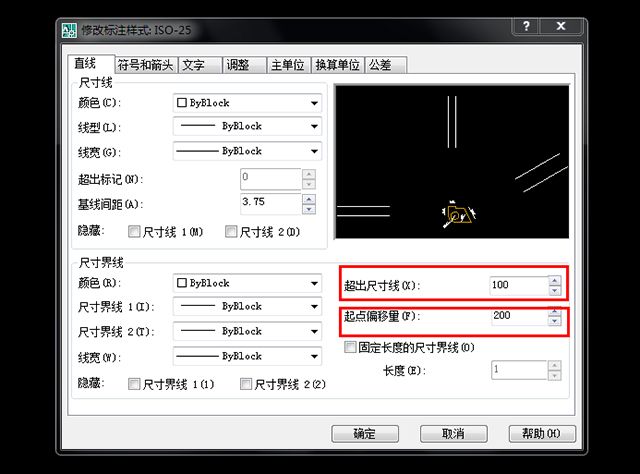Click the 超出尺寸线 value field

[519, 285]
